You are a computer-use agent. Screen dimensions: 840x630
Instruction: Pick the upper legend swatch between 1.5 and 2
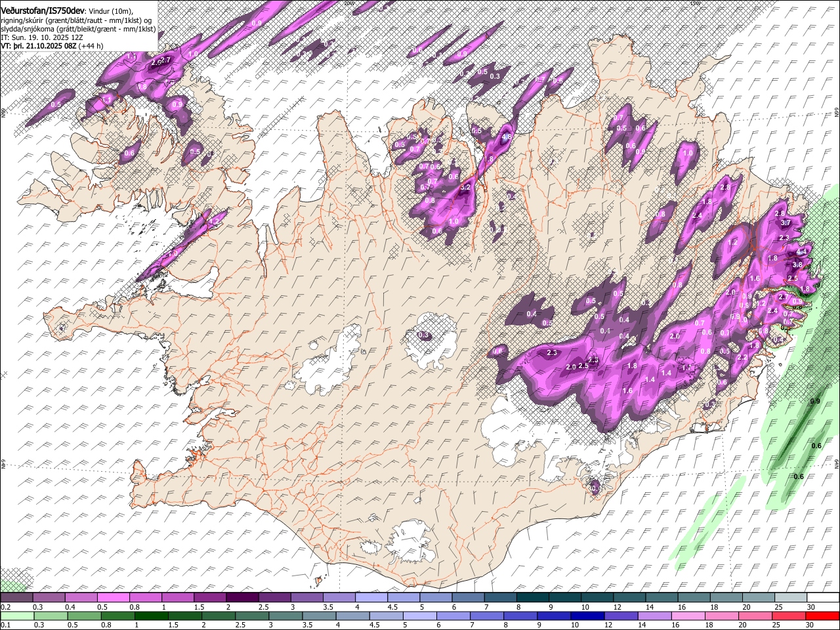(210, 597)
